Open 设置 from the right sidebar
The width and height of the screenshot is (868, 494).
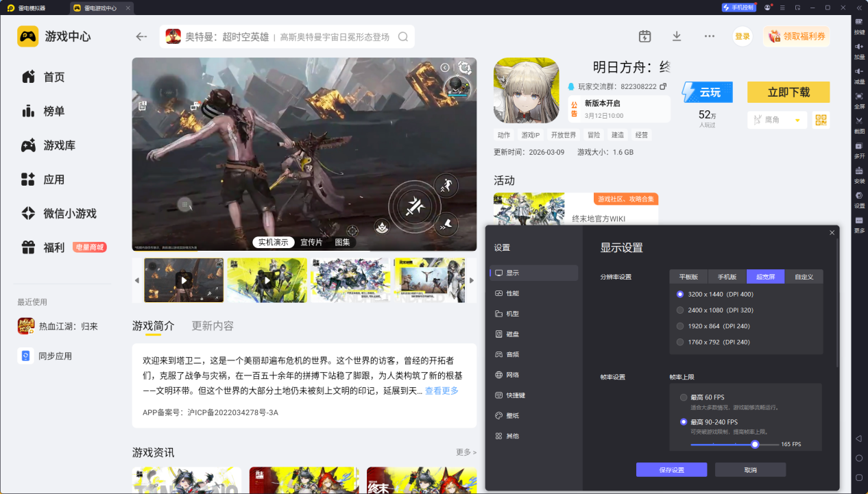859,199
